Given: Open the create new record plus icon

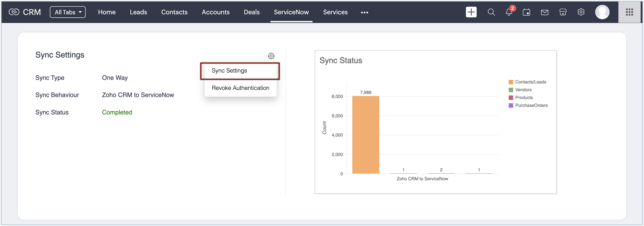Looking at the screenshot, I should click(x=471, y=12).
